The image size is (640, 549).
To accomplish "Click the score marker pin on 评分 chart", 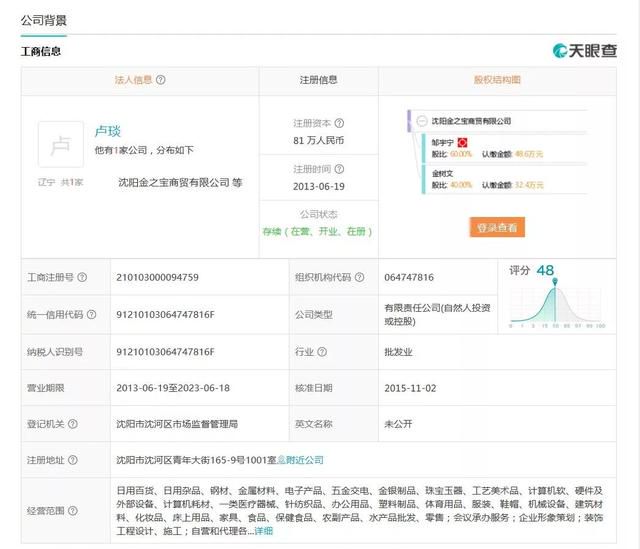I will click(x=555, y=282).
